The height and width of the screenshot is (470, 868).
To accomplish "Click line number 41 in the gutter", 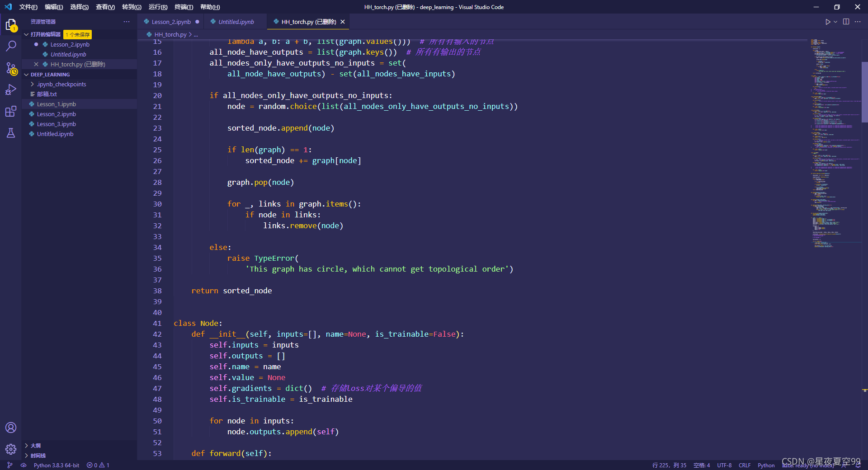I will click(x=157, y=323).
